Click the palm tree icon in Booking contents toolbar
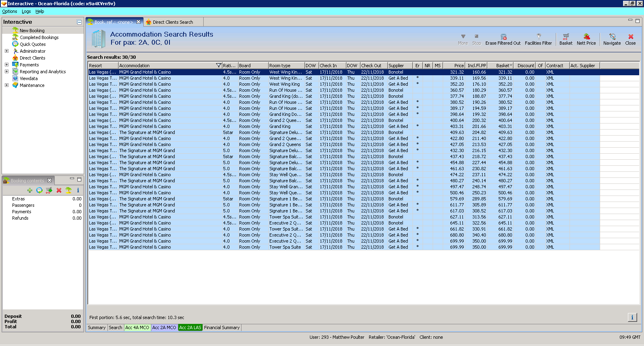The width and height of the screenshot is (644, 346). tap(68, 190)
